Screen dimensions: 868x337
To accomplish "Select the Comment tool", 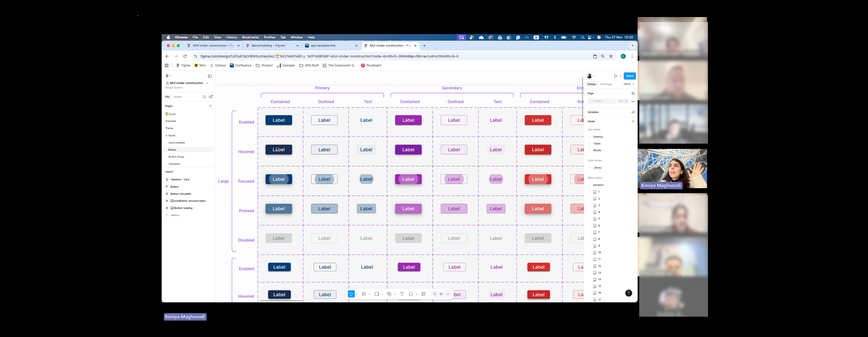I will tap(411, 294).
